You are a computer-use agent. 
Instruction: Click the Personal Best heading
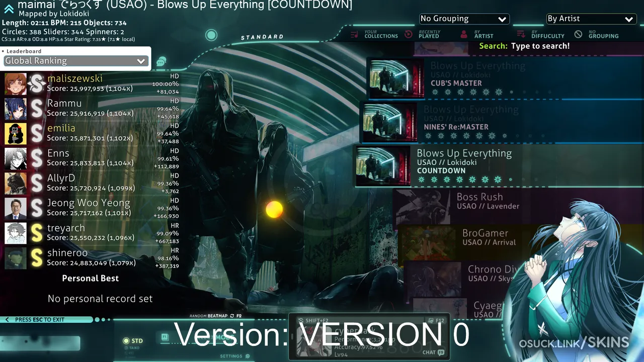coord(91,279)
